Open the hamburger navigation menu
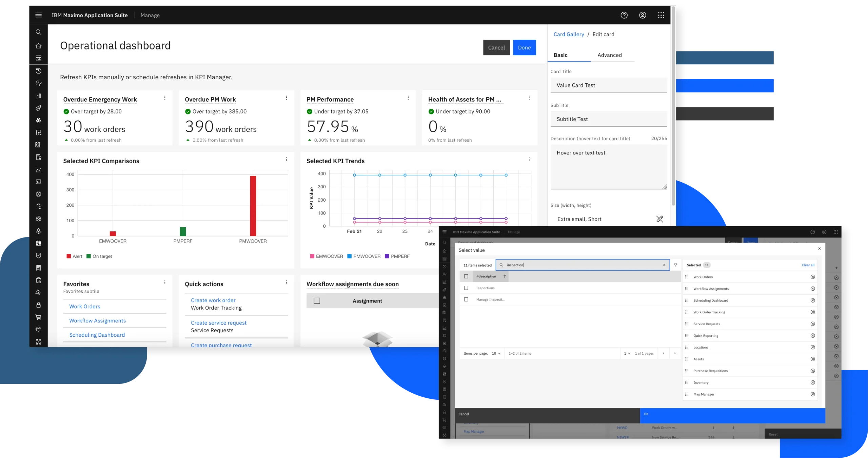The height and width of the screenshot is (458, 868). pos(38,15)
